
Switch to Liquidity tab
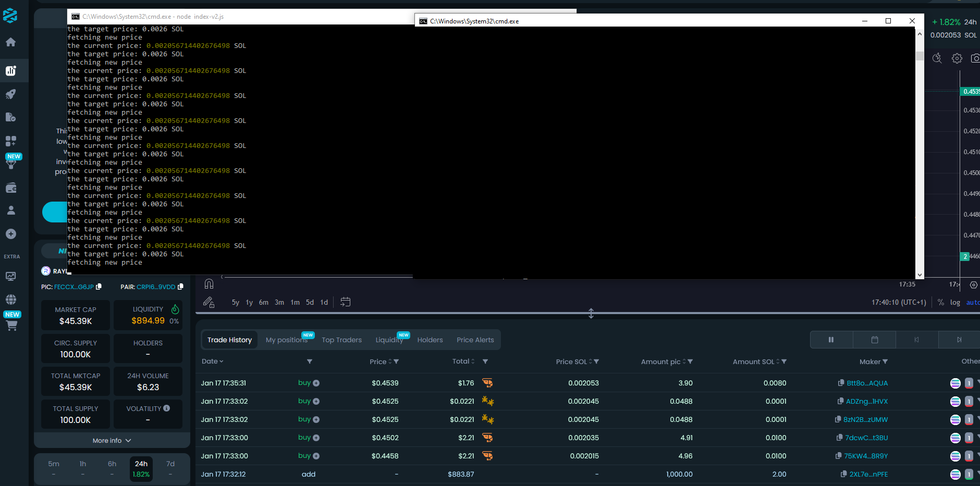[x=389, y=340]
